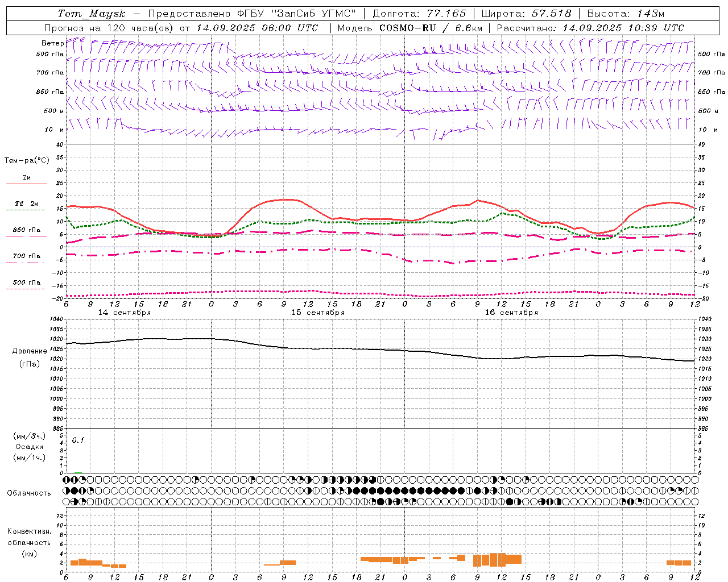Click the dashed line sample under Td 2м
728x582 pixels.
pos(26,210)
